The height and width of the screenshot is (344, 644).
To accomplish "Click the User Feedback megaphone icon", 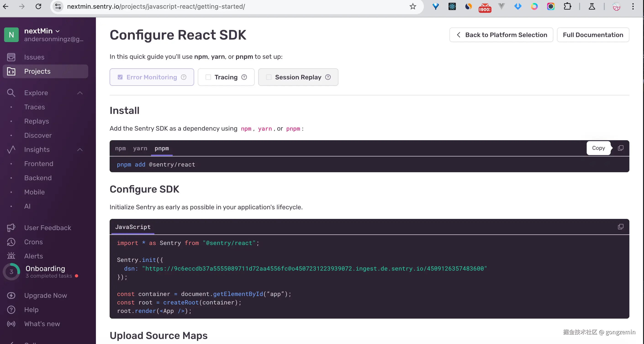I will point(11,228).
